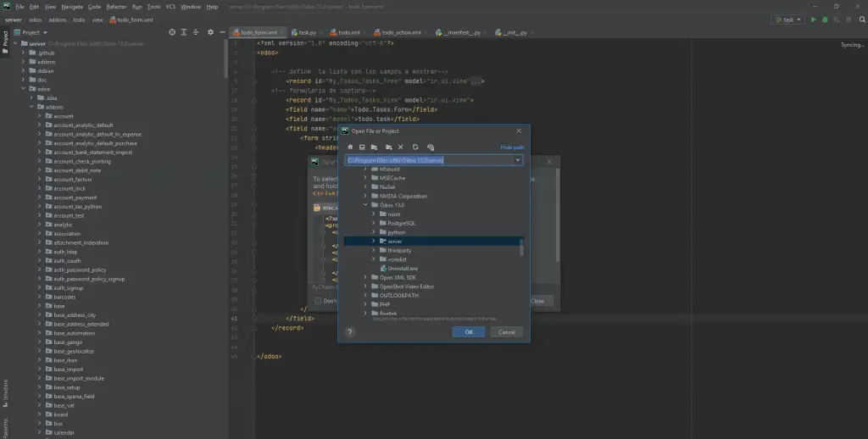
Task: Switch to the task.py editor tab
Action: pyautogui.click(x=306, y=32)
